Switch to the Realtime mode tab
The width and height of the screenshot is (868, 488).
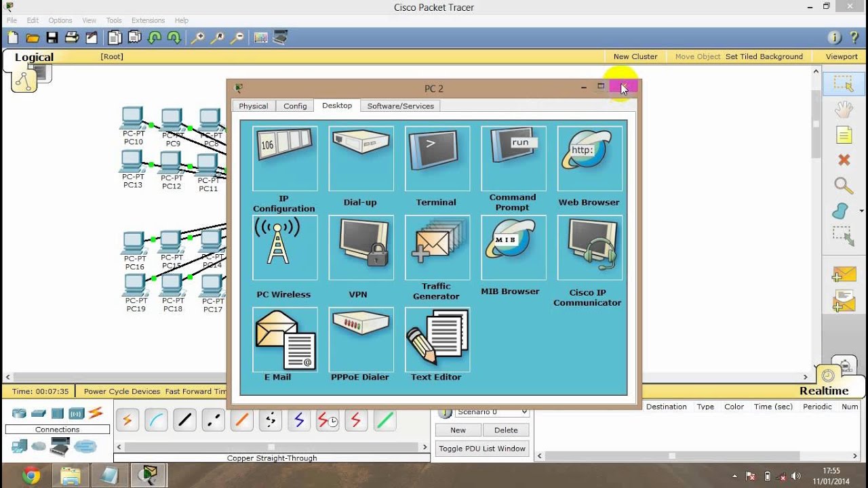click(824, 390)
